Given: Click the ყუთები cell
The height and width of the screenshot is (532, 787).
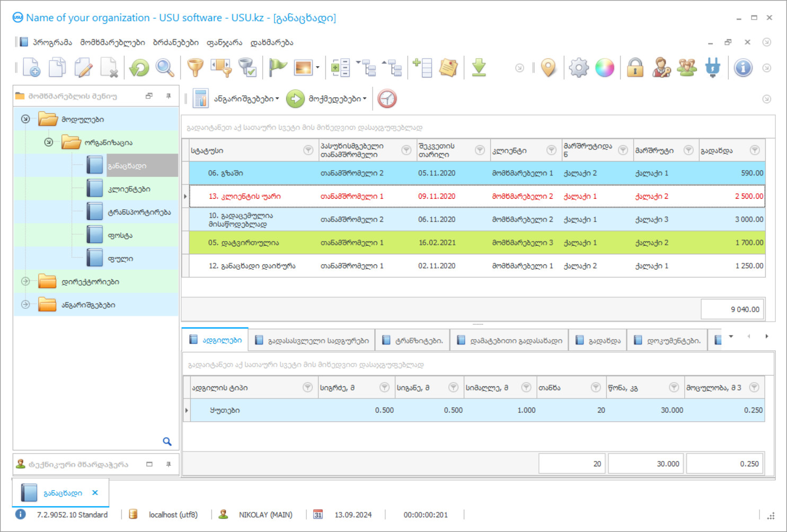Looking at the screenshot, I should point(253,410).
